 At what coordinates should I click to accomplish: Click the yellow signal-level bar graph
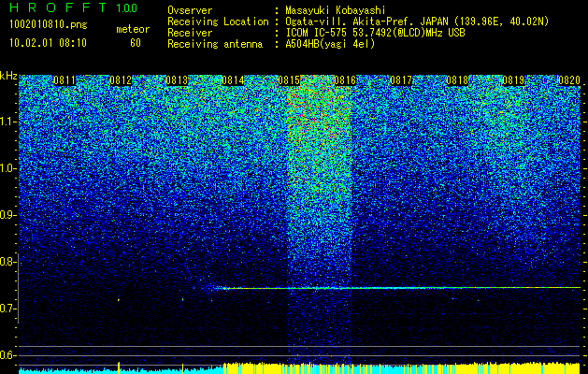(402, 368)
